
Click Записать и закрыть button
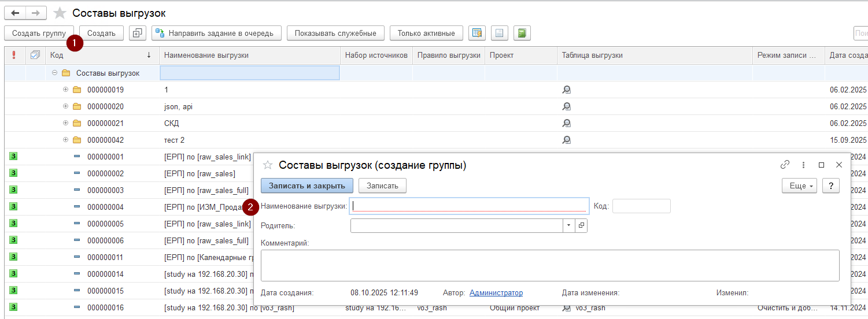click(x=306, y=186)
